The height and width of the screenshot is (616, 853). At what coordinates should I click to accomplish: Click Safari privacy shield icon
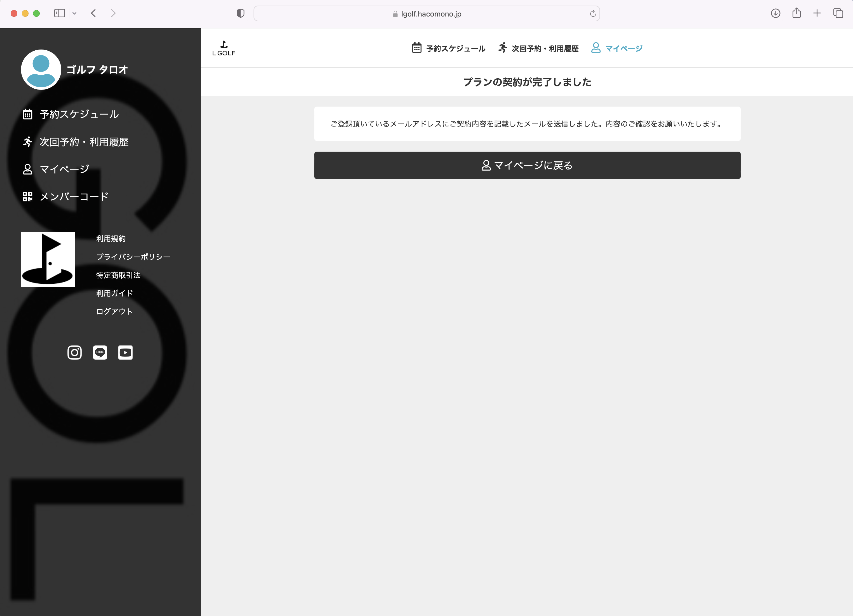point(240,13)
